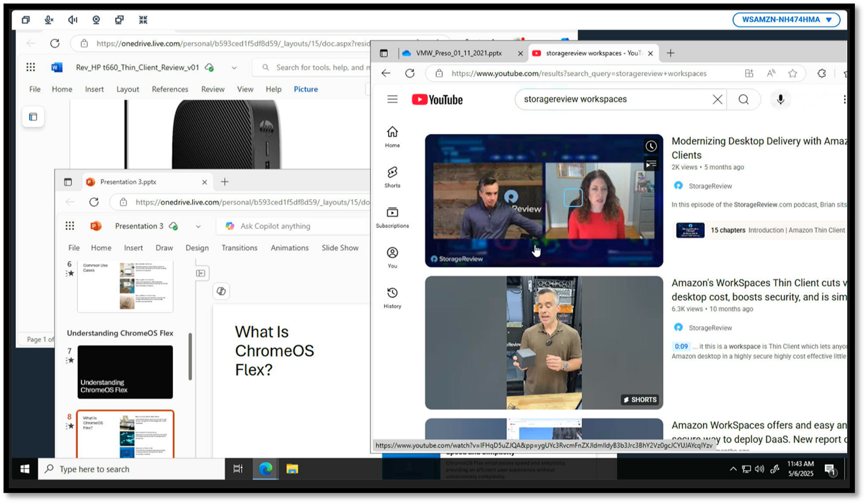Click the slide panel vertical scrollbar
The width and height of the screenshot is (866, 504).
190,357
